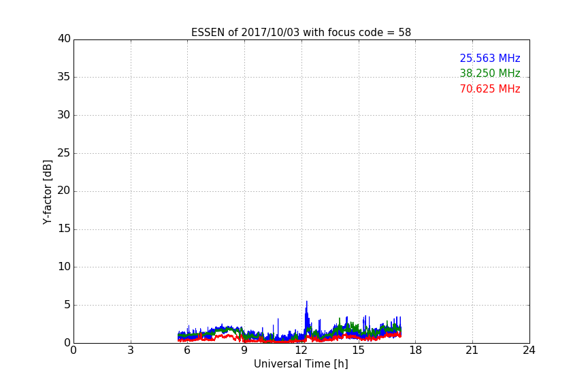The height and width of the screenshot is (392, 588).
Task: Click the y-axis tick label '5'
Action: [x=67, y=305]
